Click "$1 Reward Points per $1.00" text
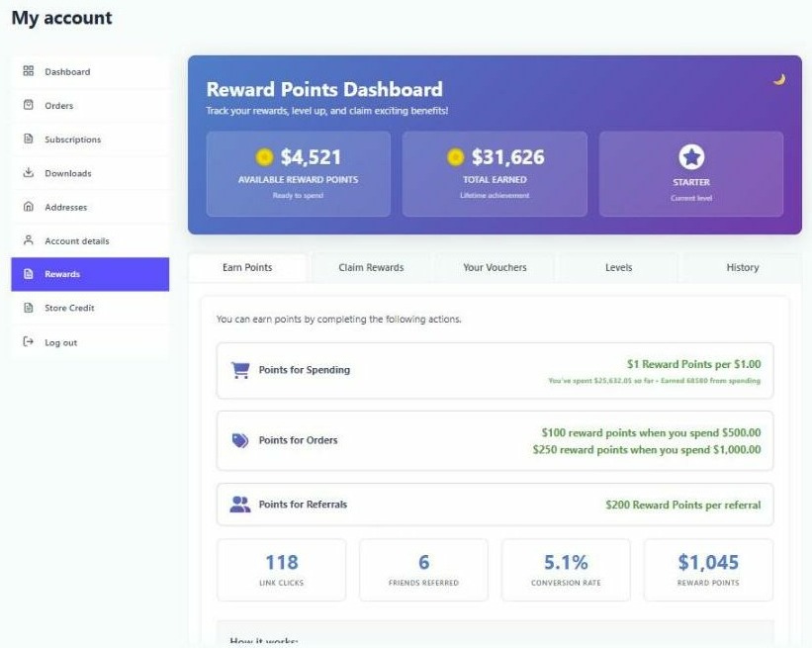 (694, 364)
